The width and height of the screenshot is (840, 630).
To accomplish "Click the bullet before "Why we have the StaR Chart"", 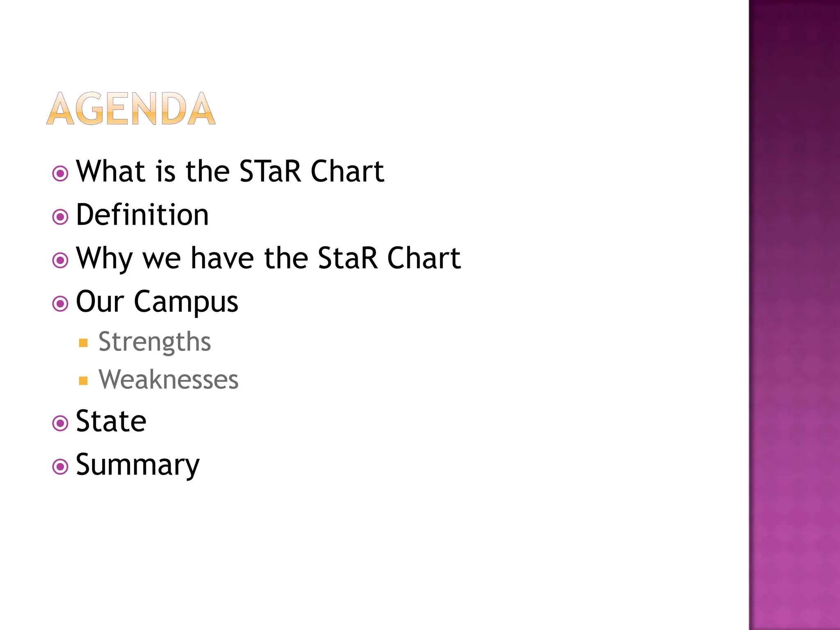I will pyautogui.click(x=60, y=260).
